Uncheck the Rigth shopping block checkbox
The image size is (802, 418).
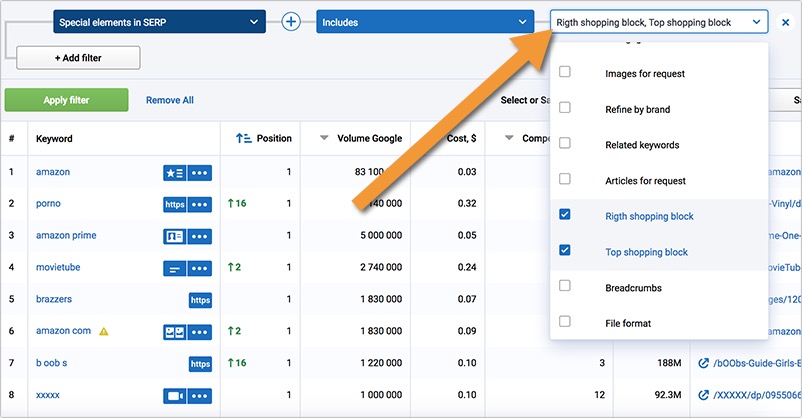(565, 216)
